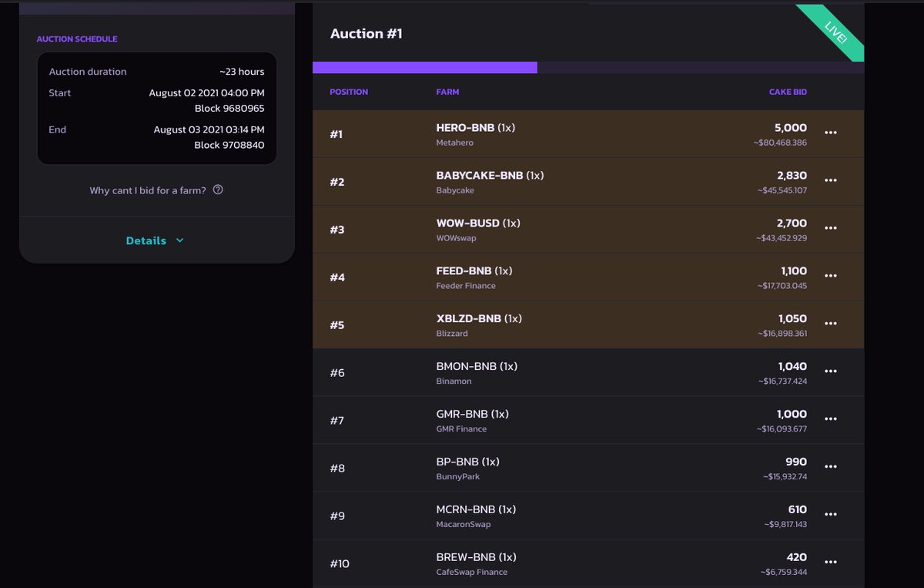
Task: Click the auction progress bar
Action: (x=588, y=68)
